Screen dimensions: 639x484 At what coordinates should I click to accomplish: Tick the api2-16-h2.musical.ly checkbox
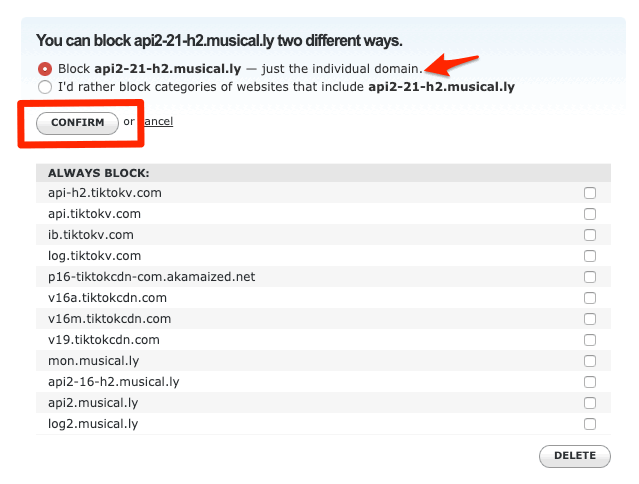[x=590, y=382]
